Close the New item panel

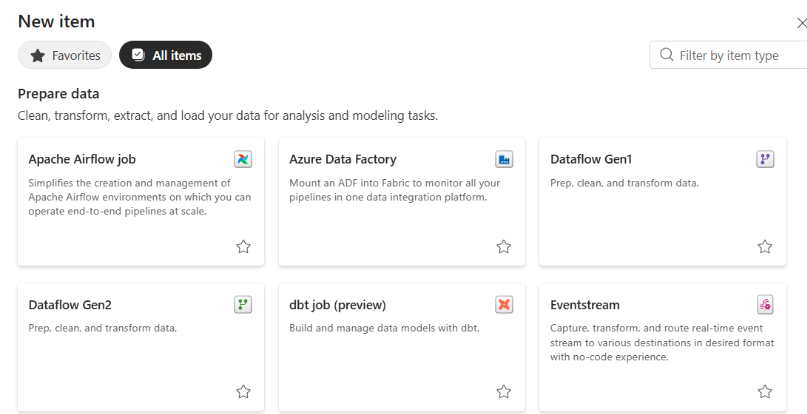click(x=800, y=22)
